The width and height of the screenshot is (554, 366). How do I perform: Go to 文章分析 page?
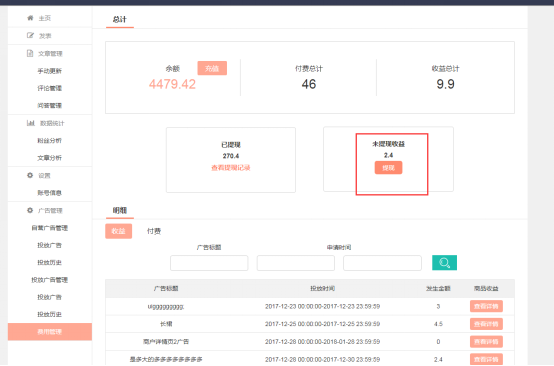coord(49,158)
